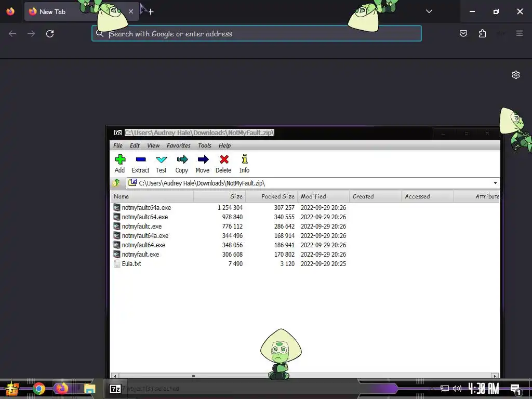Screen dimensions: 532x399
Task: Reload the Firefox page
Action: coord(50,34)
